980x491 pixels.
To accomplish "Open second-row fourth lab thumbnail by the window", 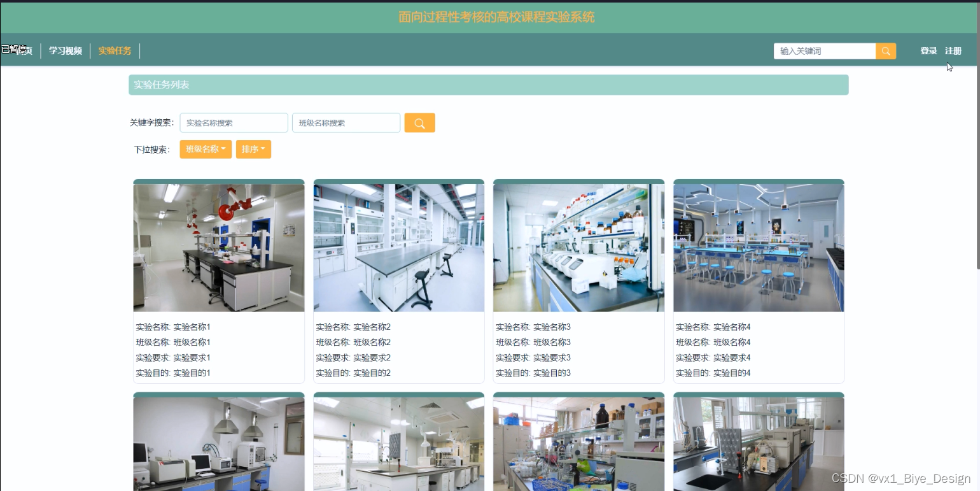I will tap(759, 444).
